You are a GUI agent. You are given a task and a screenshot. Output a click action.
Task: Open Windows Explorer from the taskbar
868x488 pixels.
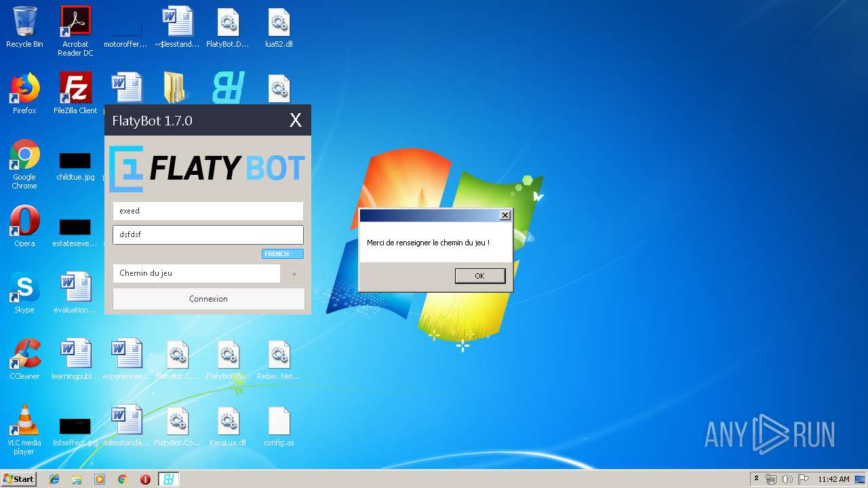click(77, 479)
